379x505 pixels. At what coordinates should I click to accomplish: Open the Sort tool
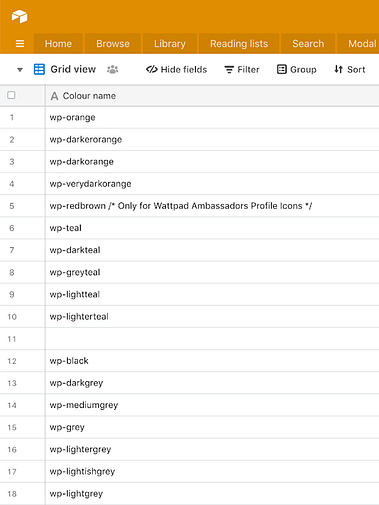click(349, 69)
